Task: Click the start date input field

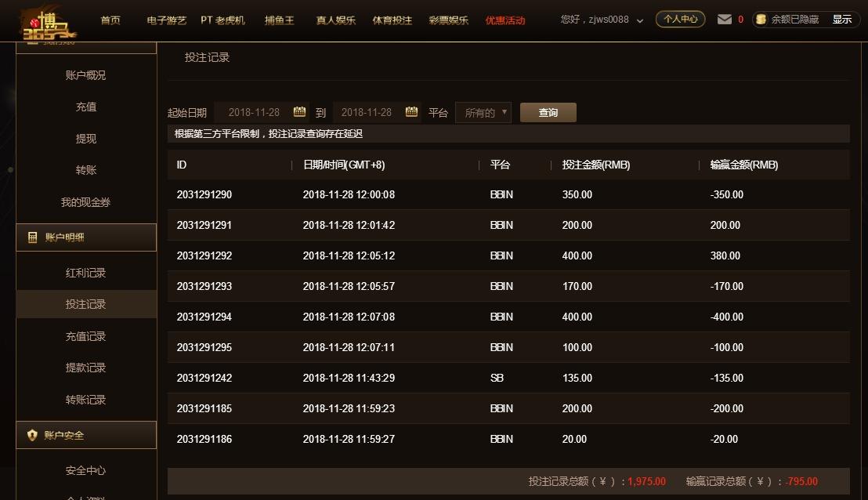Action: point(255,112)
